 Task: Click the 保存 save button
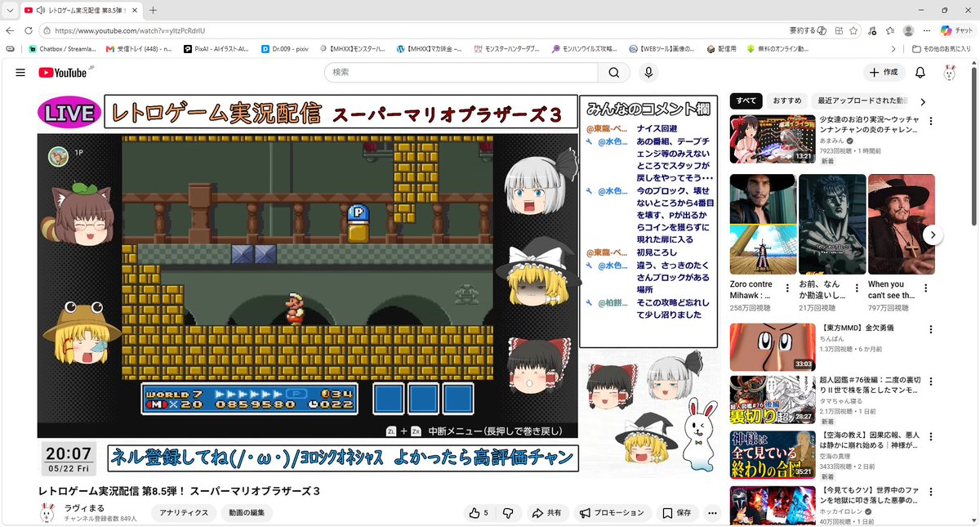click(x=676, y=513)
